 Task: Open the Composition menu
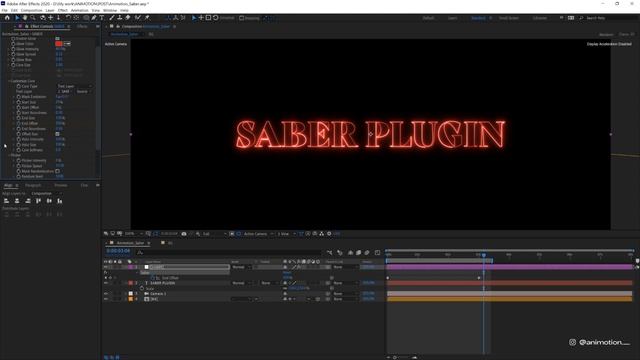point(31,10)
